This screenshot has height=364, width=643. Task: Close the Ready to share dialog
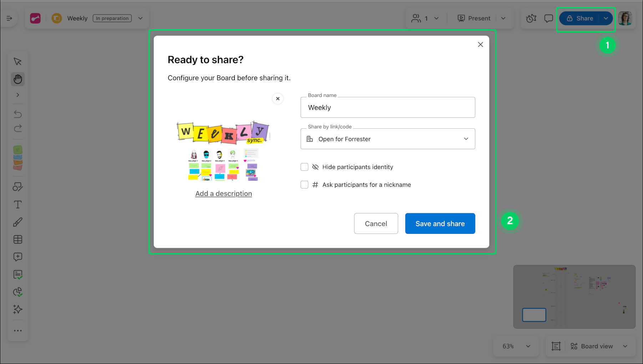[481, 44]
